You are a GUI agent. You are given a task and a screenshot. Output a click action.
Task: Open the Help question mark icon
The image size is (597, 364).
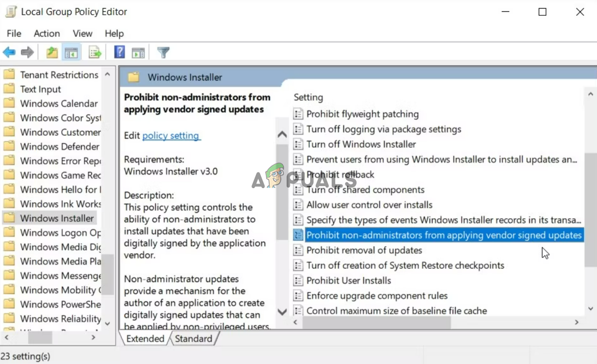pos(119,51)
